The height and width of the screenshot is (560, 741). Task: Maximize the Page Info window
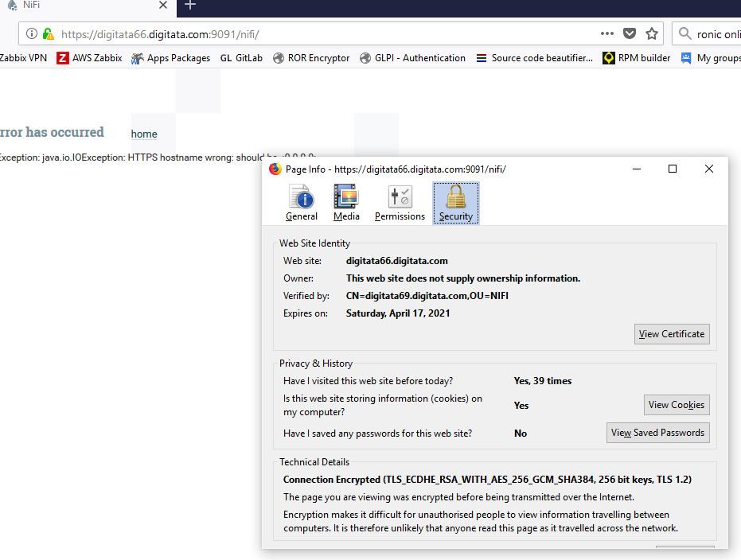coord(673,169)
